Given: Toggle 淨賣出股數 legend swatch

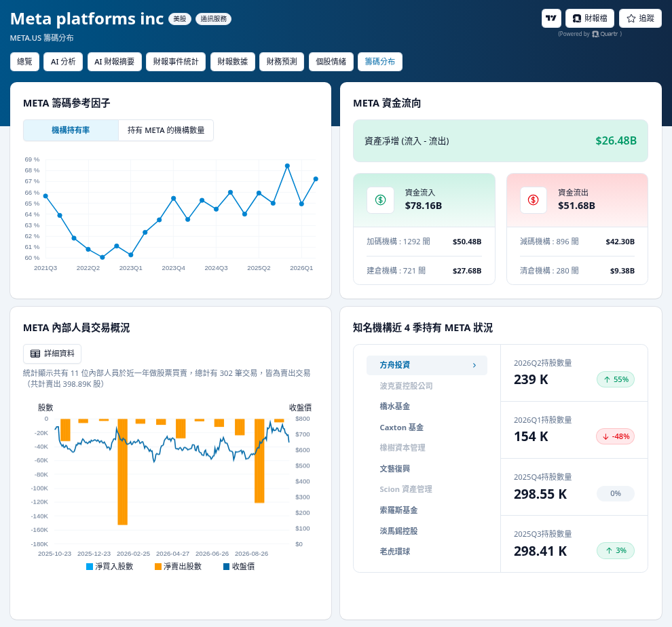Looking at the screenshot, I should (158, 567).
